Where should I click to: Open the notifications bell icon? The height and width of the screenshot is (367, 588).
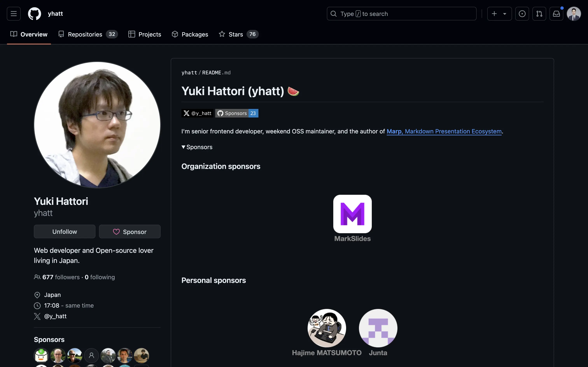[556, 14]
